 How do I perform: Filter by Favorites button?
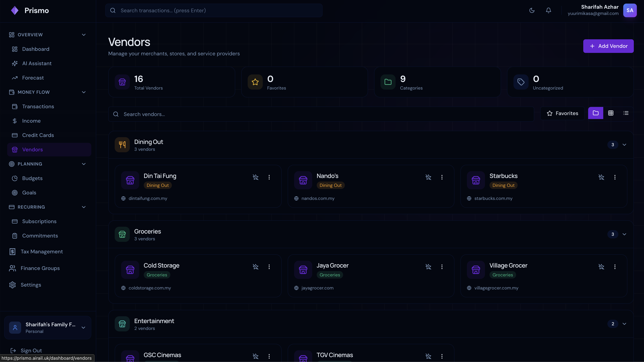562,113
